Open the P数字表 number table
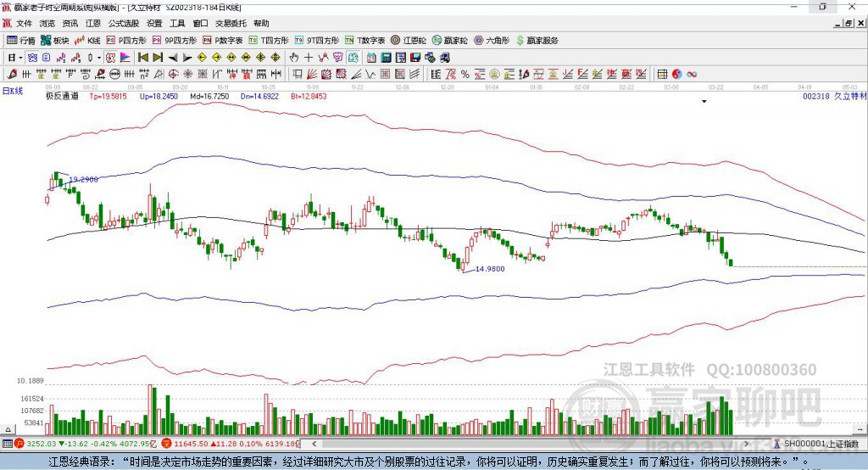The height and width of the screenshot is (470, 868). coord(223,41)
